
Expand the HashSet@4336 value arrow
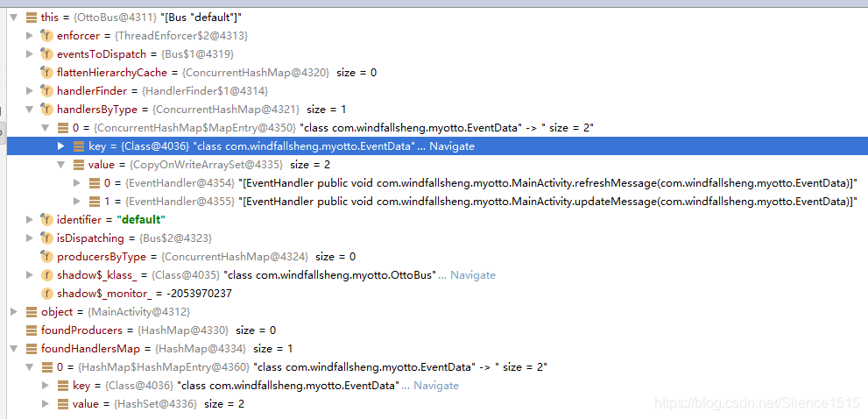[x=46, y=403]
